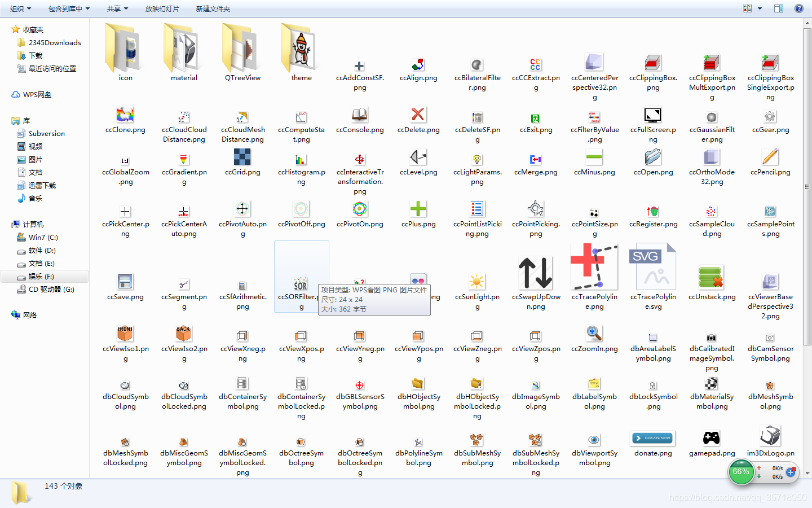
Task: Open 下载 in favorites
Action: pyautogui.click(x=29, y=56)
